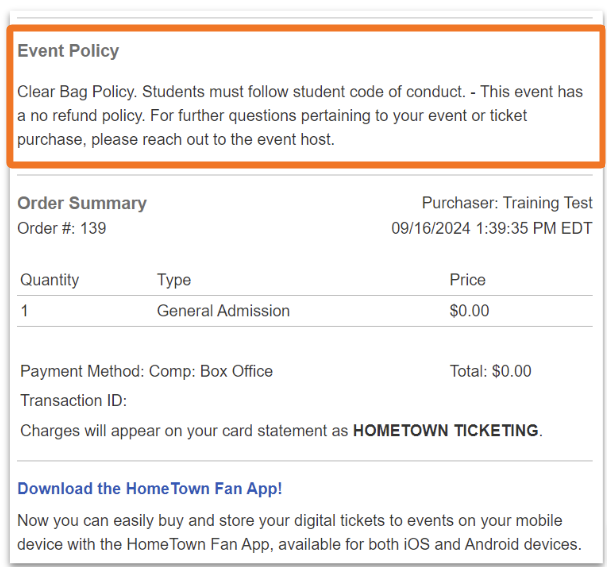The width and height of the screenshot is (607, 567).
Task: Click the "Payment Method: Comp: Box Office" line
Action: [x=146, y=371]
